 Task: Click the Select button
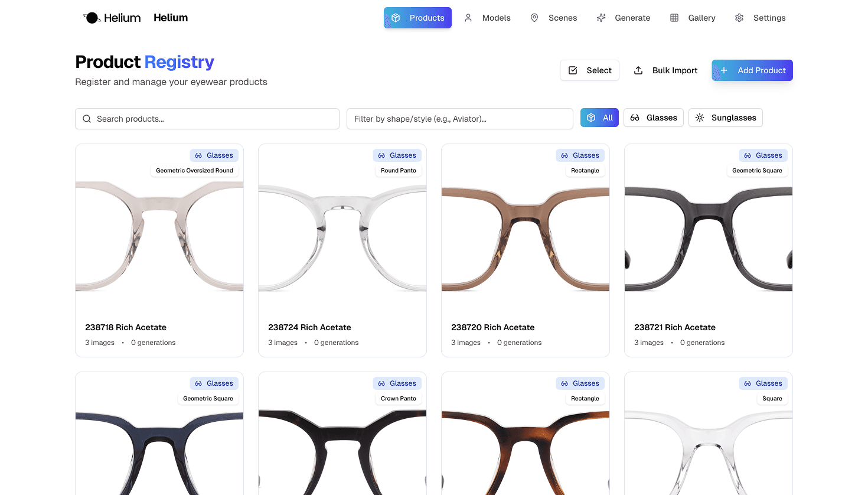pos(590,70)
